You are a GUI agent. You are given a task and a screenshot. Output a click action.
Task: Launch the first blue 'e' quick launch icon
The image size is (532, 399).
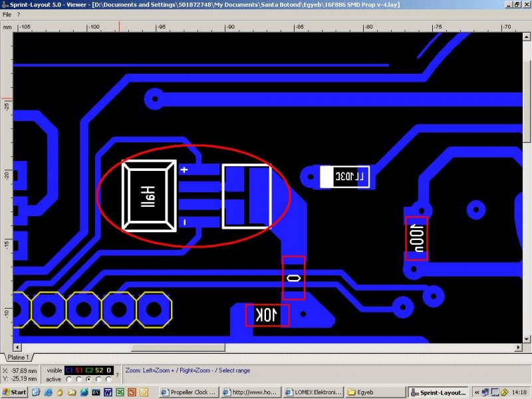pos(36,392)
